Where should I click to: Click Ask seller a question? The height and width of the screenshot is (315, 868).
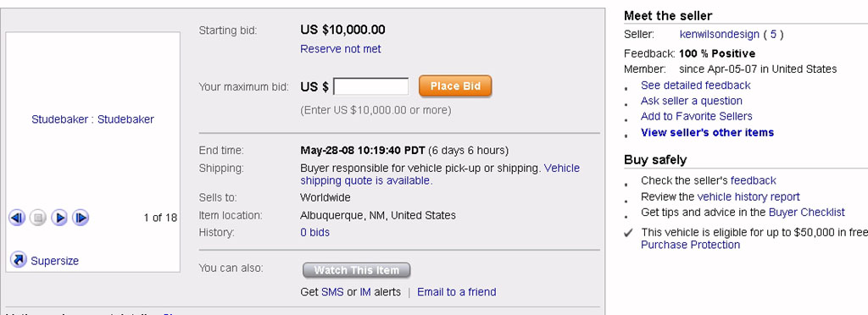pyautogui.click(x=692, y=101)
